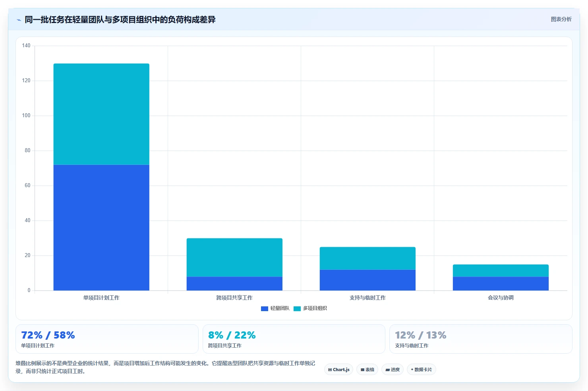Click the y-axis value 120

click(26, 81)
